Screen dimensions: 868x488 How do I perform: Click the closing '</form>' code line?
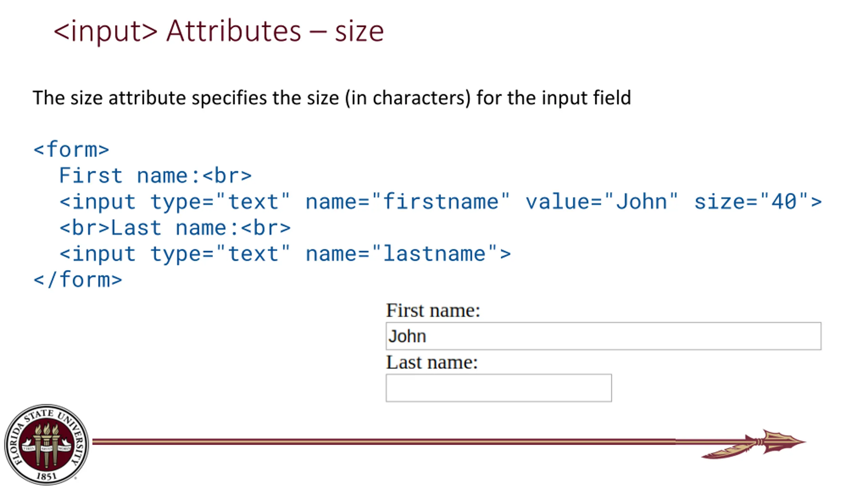click(78, 280)
